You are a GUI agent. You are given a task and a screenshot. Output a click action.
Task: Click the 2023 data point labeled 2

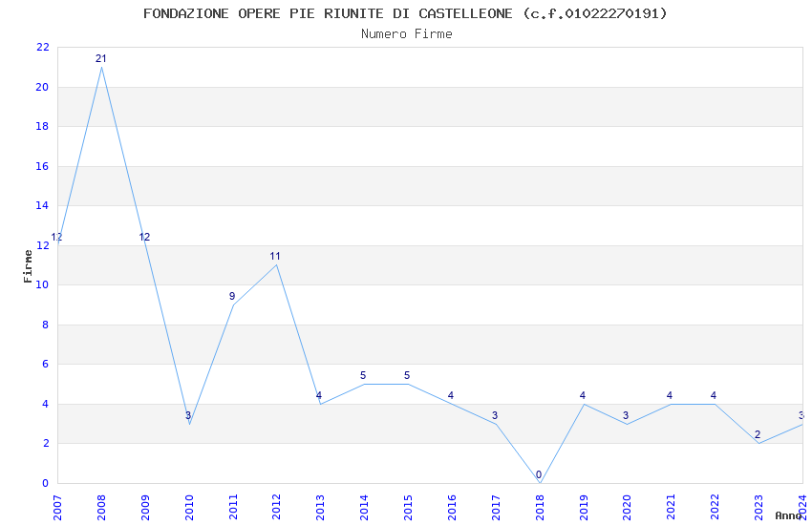(x=759, y=443)
